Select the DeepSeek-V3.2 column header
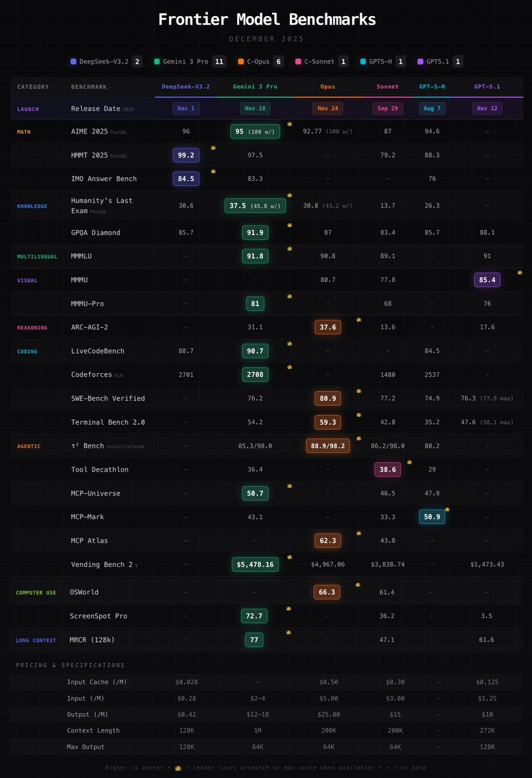 tap(185, 86)
